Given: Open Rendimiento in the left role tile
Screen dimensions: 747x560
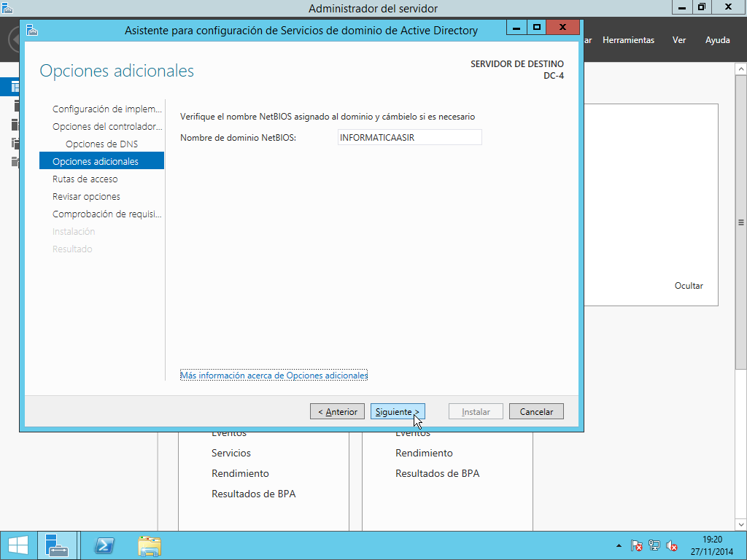Looking at the screenshot, I should tap(240, 473).
